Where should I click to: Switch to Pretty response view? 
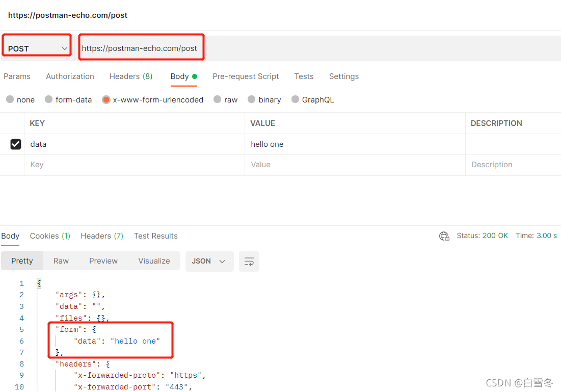coord(22,261)
